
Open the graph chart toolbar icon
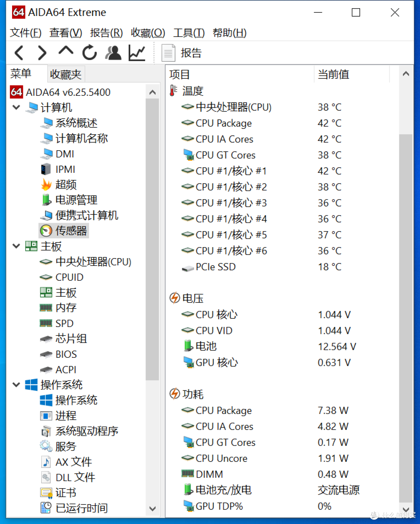click(x=137, y=53)
